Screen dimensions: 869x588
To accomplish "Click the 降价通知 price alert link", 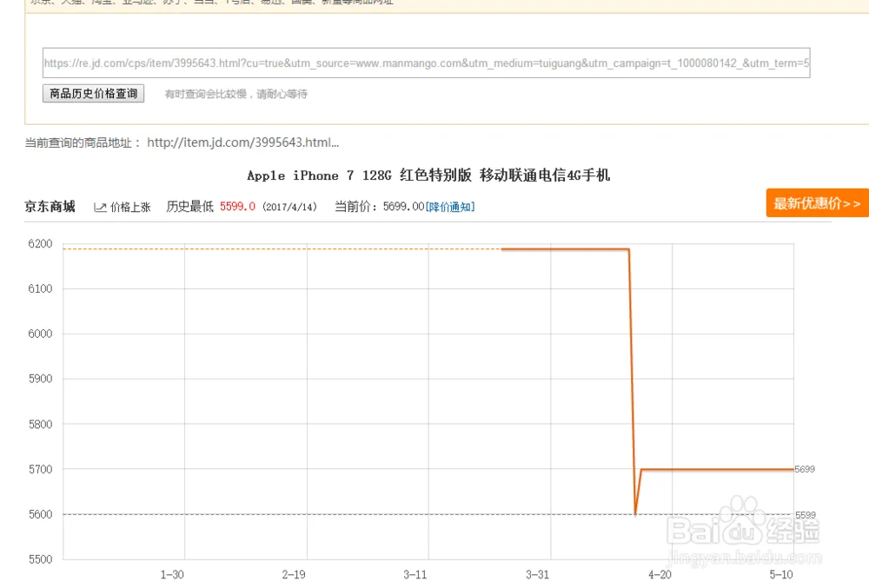I will point(450,207).
